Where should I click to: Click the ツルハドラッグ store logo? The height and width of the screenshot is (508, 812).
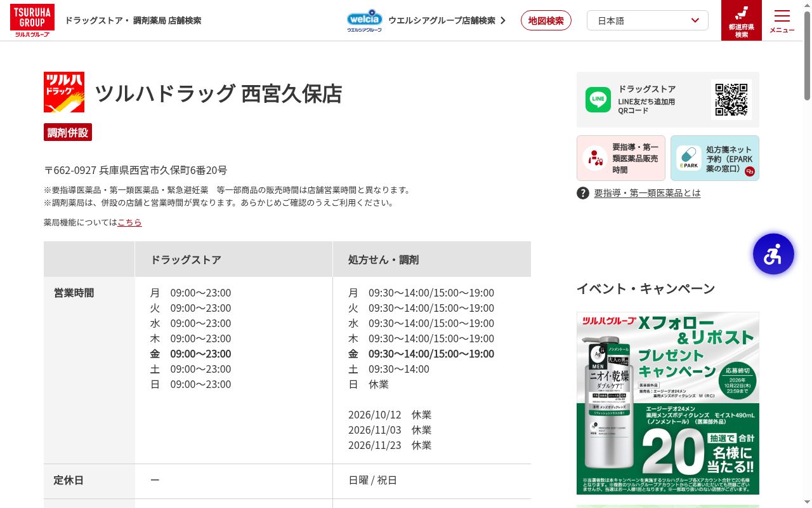64,92
